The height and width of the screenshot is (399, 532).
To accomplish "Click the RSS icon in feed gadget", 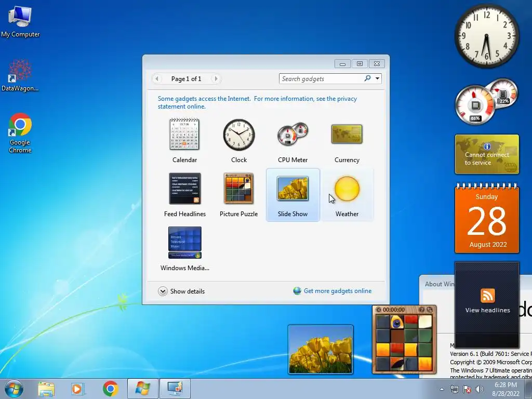I will (487, 295).
